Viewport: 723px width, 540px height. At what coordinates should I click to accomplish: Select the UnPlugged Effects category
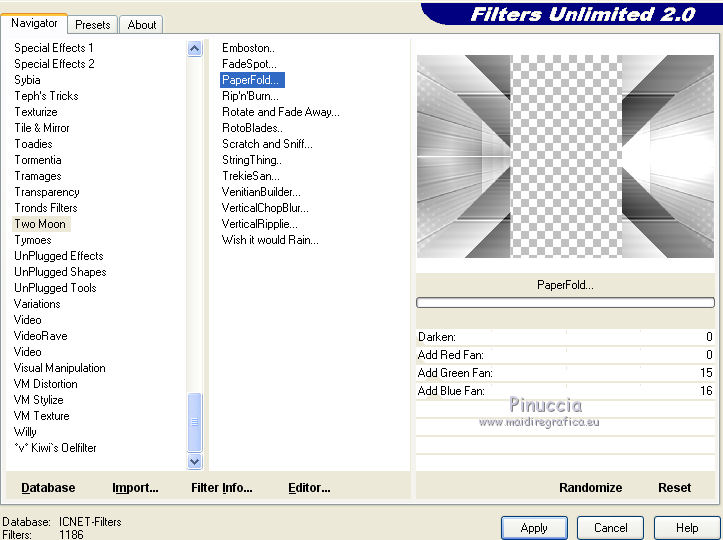pyautogui.click(x=59, y=256)
